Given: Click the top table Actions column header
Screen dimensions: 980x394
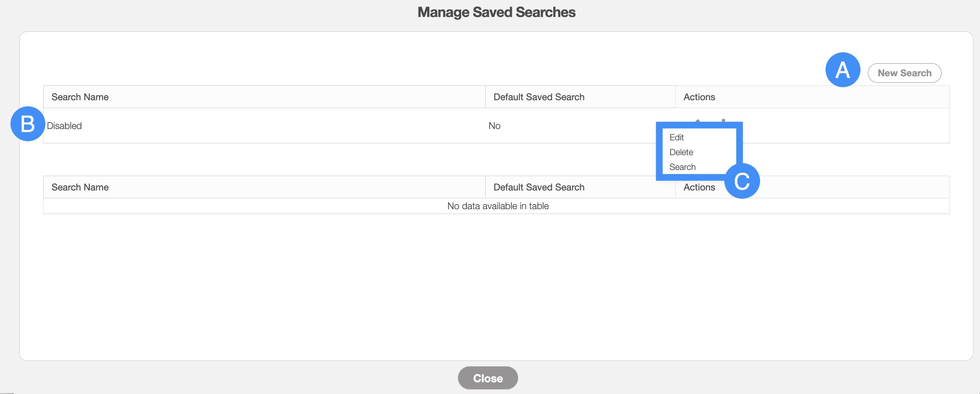Looking at the screenshot, I should pos(699,97).
